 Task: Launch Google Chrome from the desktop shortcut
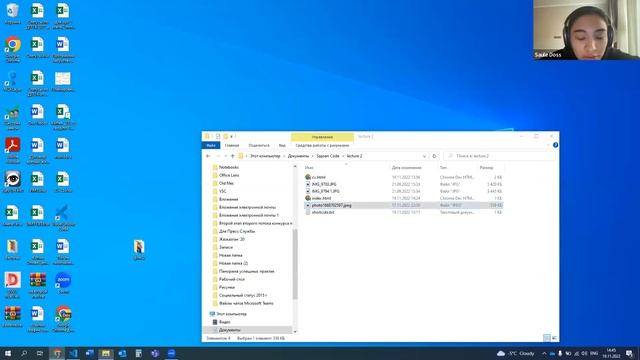[x=13, y=49]
